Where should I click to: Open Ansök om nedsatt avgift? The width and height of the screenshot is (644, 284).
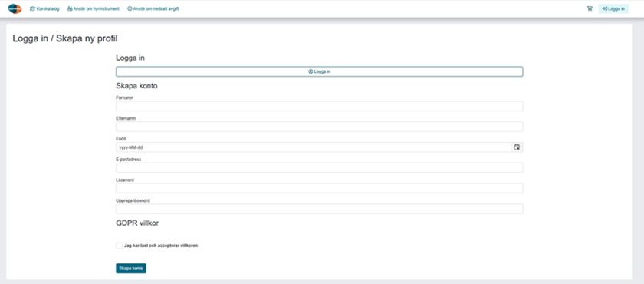coord(153,8)
